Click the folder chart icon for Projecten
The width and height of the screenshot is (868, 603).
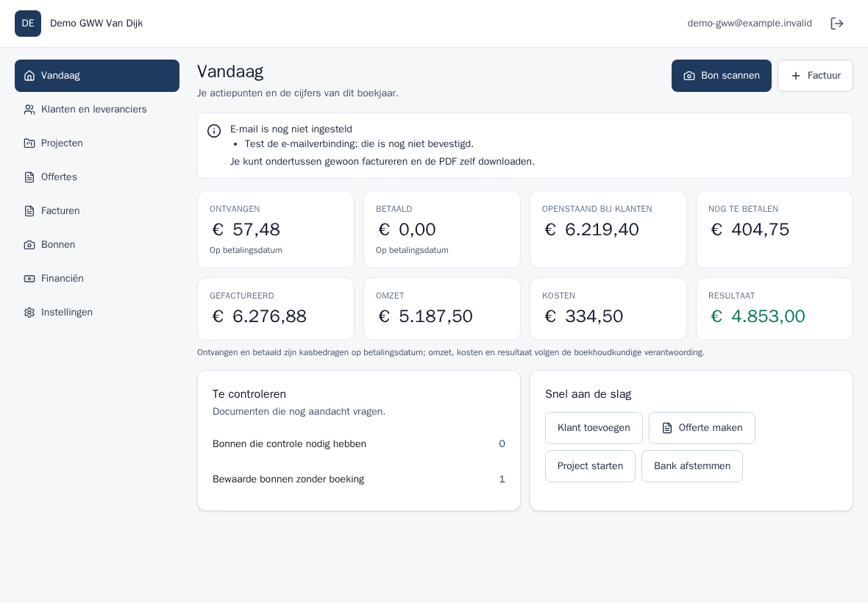[29, 143]
